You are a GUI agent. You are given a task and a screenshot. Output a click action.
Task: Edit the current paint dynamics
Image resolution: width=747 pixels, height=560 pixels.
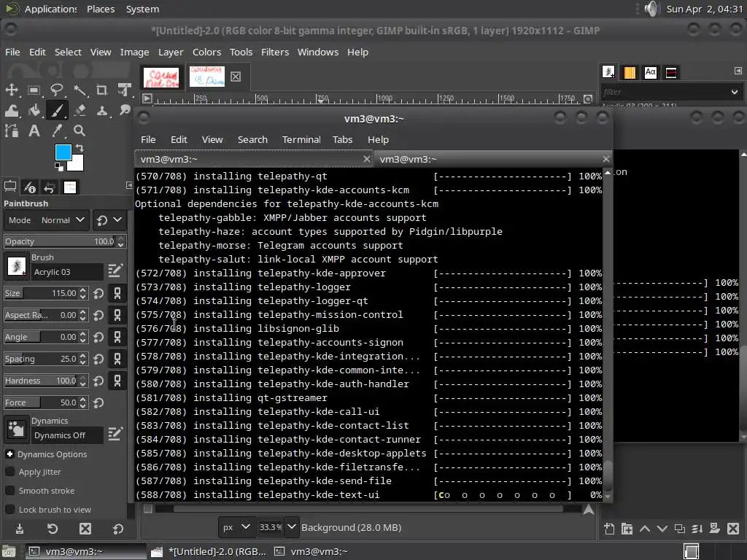pyautogui.click(x=115, y=433)
